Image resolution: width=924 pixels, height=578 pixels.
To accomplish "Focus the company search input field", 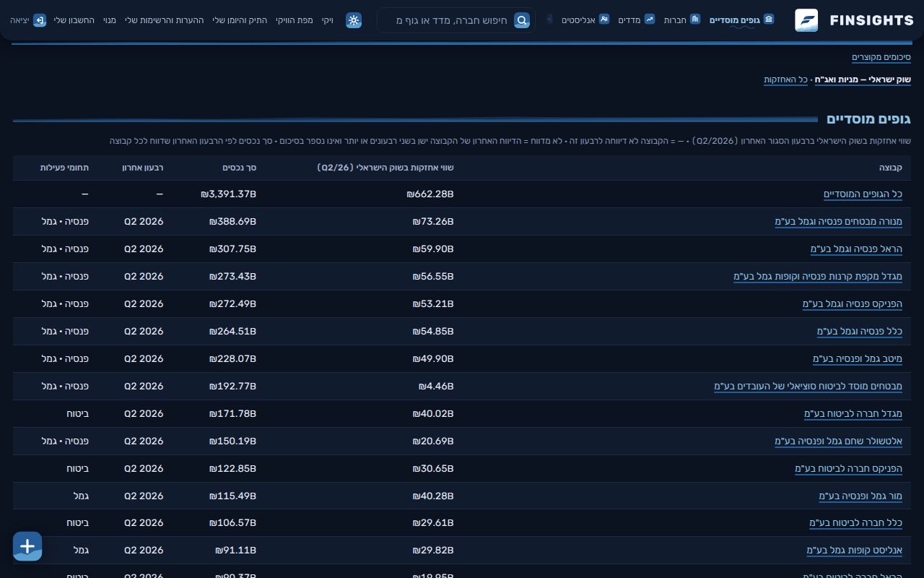I will tap(453, 20).
